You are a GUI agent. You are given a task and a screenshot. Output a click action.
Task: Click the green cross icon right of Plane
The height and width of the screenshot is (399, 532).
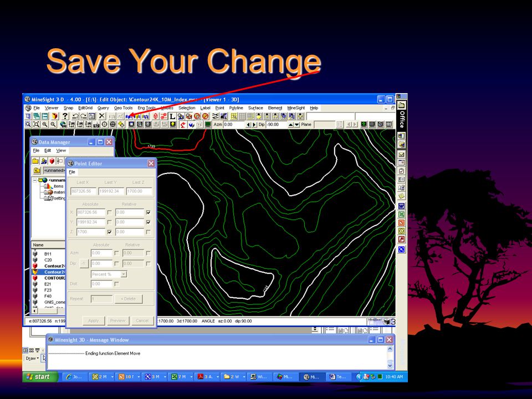364,124
